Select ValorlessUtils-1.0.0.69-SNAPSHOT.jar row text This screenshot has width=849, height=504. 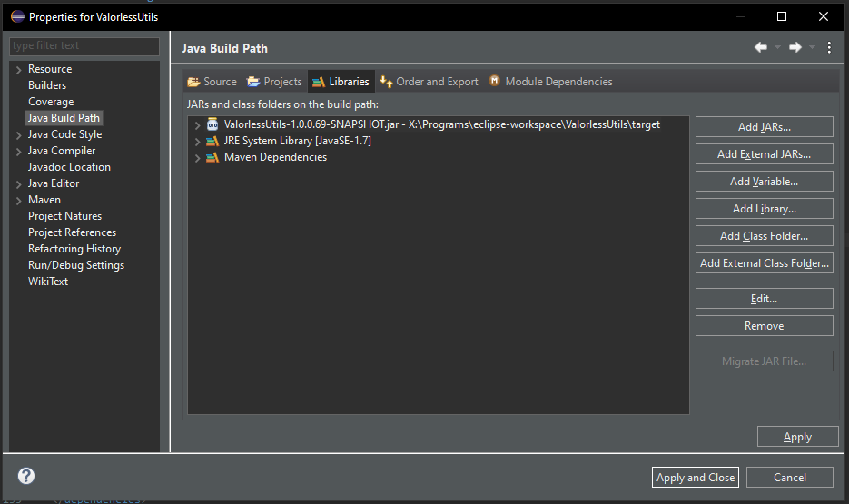442,124
